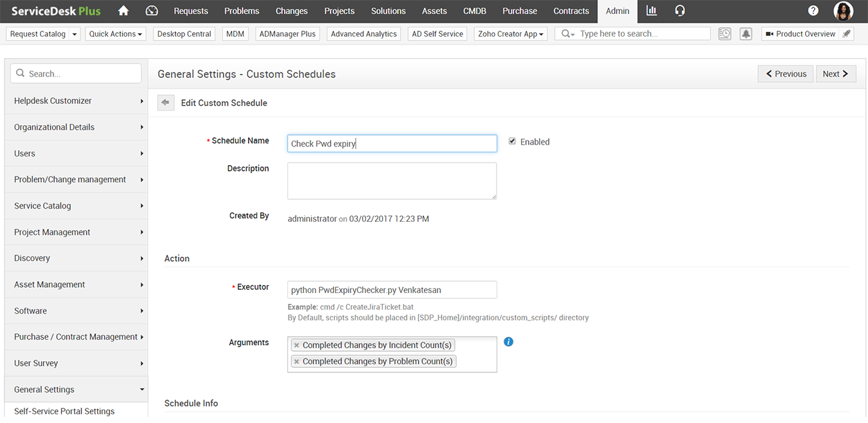868x423 pixels.
Task: Open the reports bar chart icon
Action: coord(651,11)
